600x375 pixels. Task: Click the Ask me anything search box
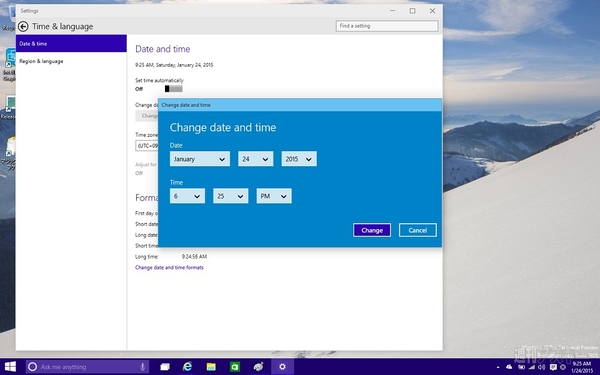(x=87, y=367)
